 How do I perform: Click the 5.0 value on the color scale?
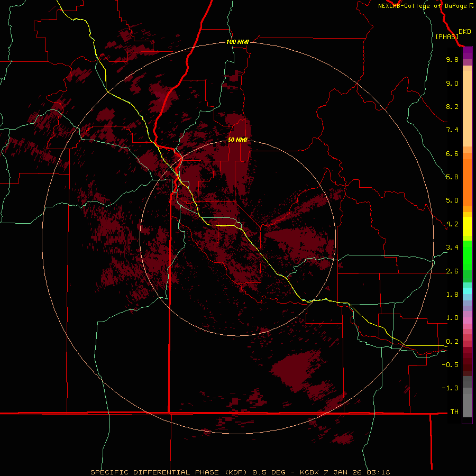452,200
